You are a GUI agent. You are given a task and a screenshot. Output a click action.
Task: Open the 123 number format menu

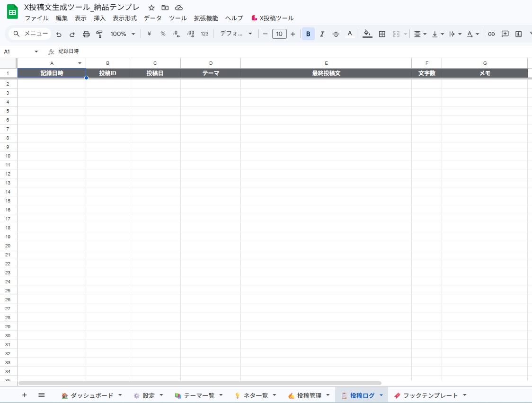click(204, 34)
